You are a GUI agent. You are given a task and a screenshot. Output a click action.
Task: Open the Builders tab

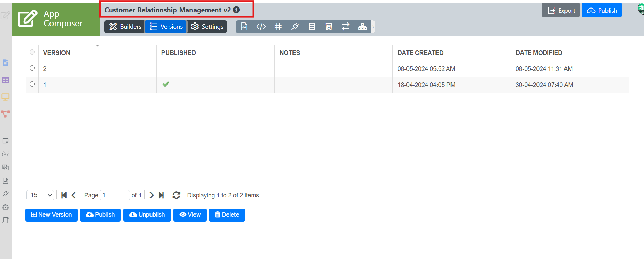(125, 27)
